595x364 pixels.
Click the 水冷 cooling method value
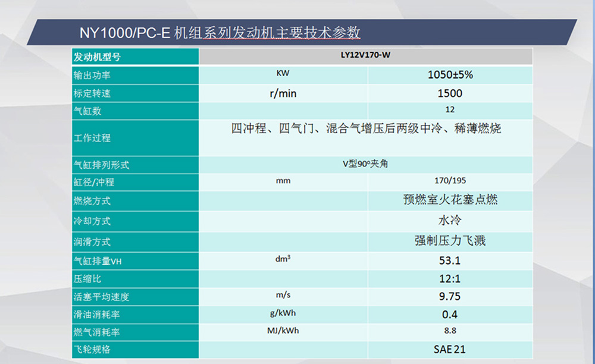[450, 221]
